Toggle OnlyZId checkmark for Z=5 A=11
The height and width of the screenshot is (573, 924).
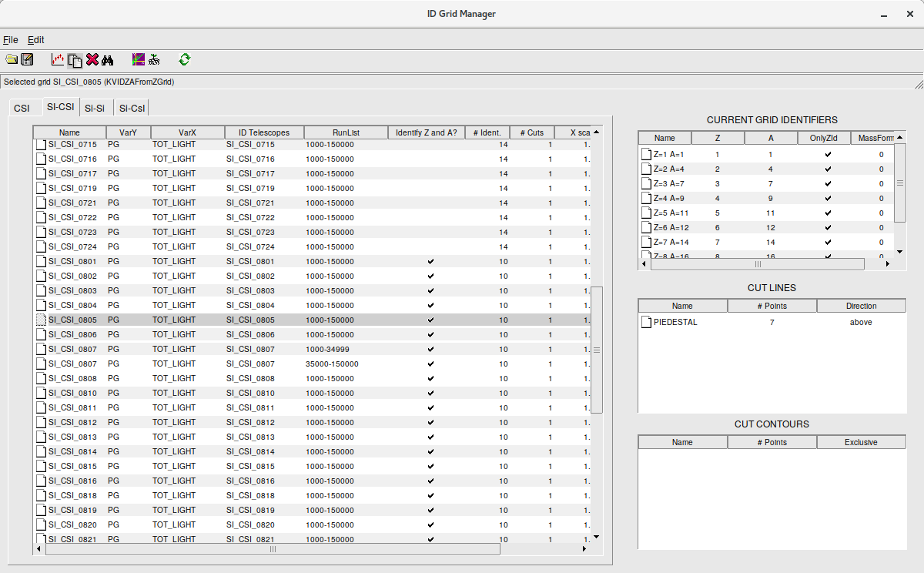tap(828, 213)
